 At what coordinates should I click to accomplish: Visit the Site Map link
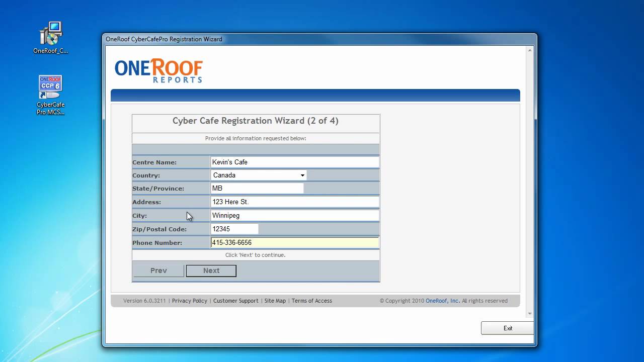tap(275, 301)
